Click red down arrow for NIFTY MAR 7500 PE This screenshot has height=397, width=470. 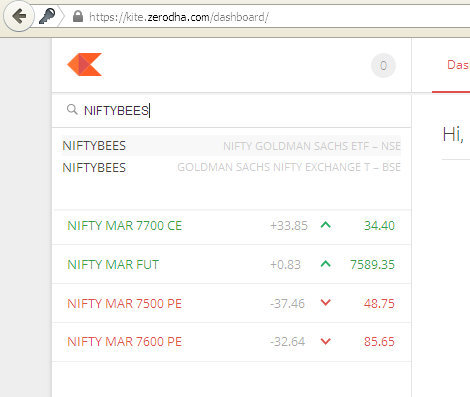[326, 303]
